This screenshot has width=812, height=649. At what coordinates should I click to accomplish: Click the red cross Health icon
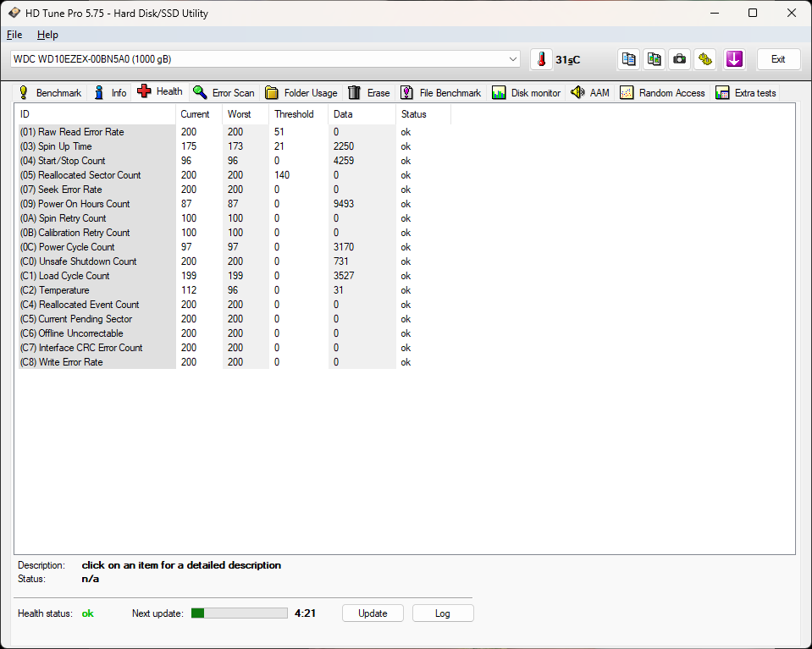point(144,91)
